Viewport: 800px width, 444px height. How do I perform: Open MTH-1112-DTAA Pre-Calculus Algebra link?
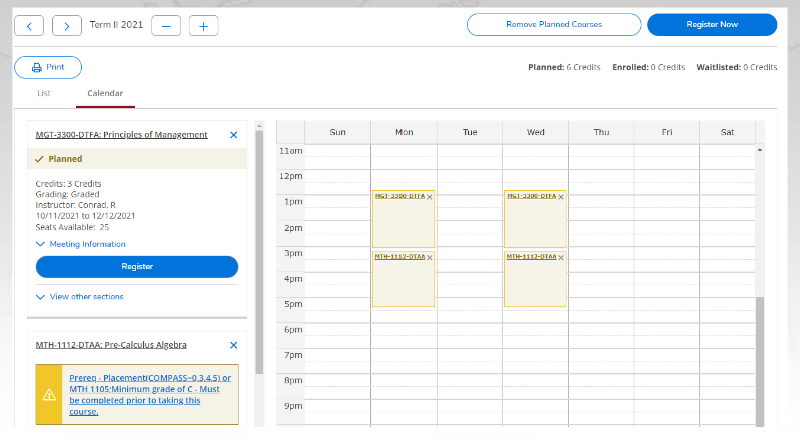pos(111,345)
